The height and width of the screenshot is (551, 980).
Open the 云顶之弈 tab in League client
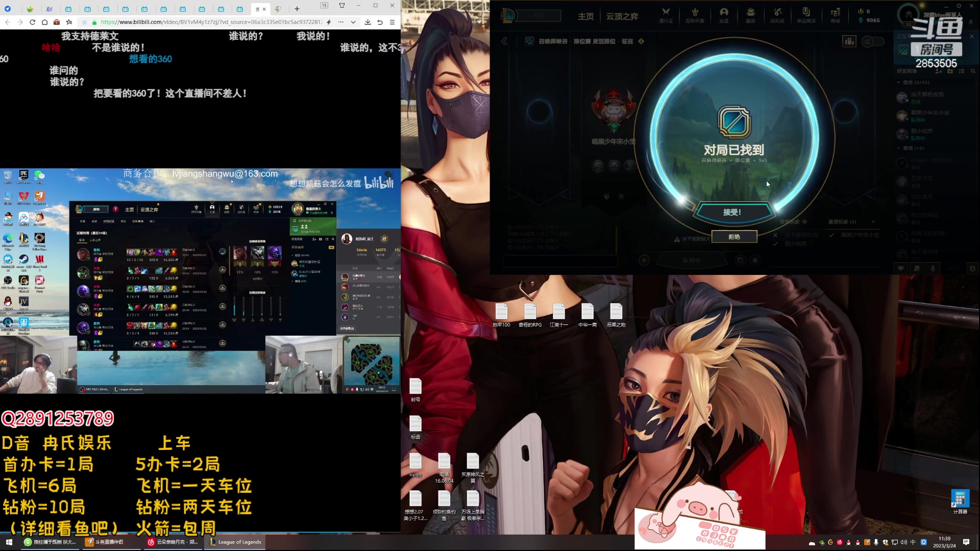(x=622, y=16)
